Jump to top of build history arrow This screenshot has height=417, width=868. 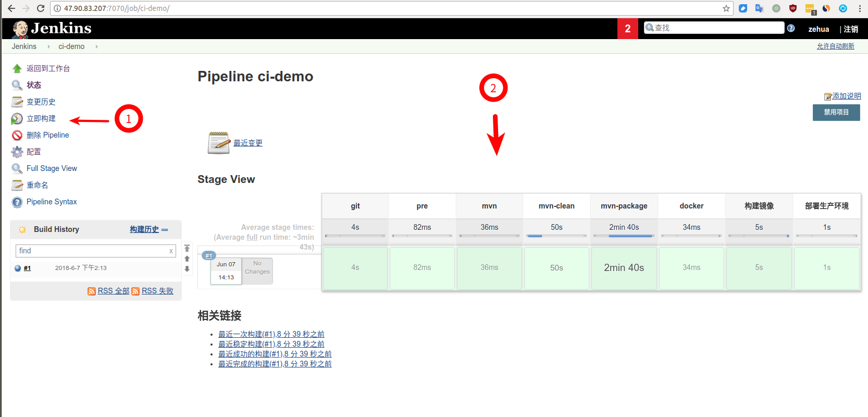pyautogui.click(x=187, y=249)
